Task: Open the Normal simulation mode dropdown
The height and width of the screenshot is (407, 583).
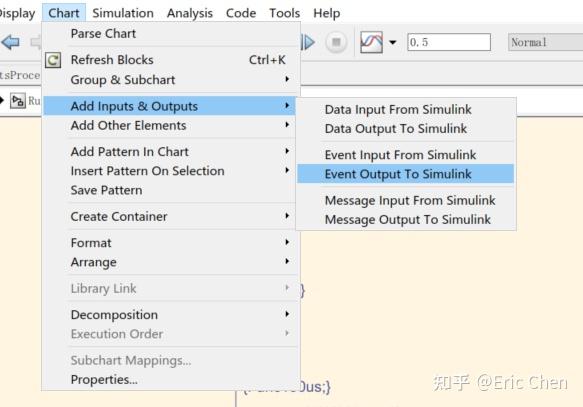Action: 545,42
